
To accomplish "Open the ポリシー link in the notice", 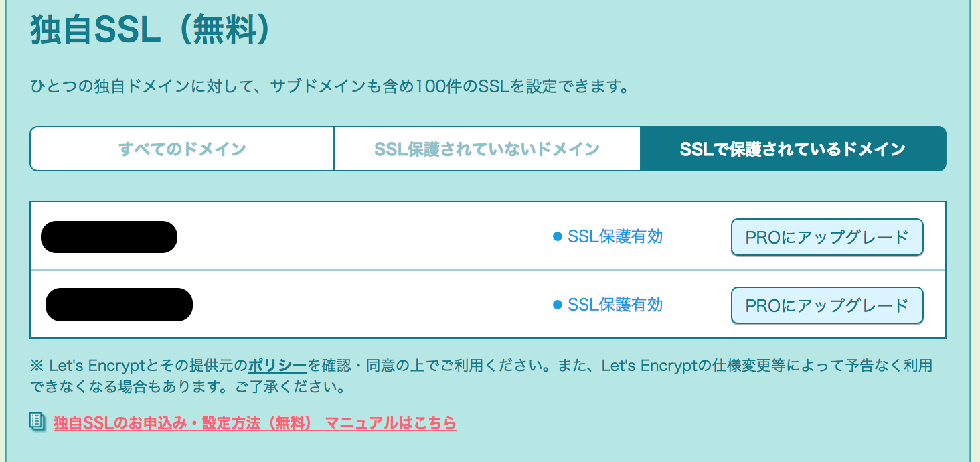I will coord(277,366).
